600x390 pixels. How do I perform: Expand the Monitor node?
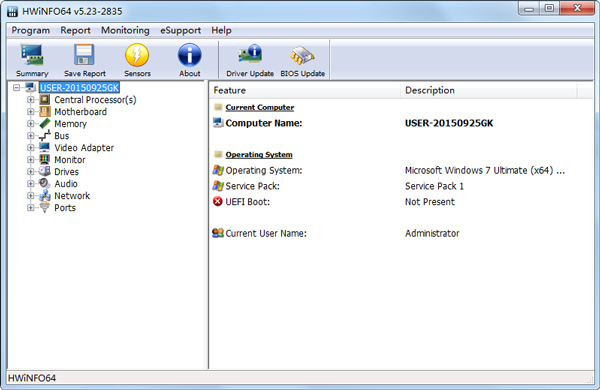[x=31, y=160]
